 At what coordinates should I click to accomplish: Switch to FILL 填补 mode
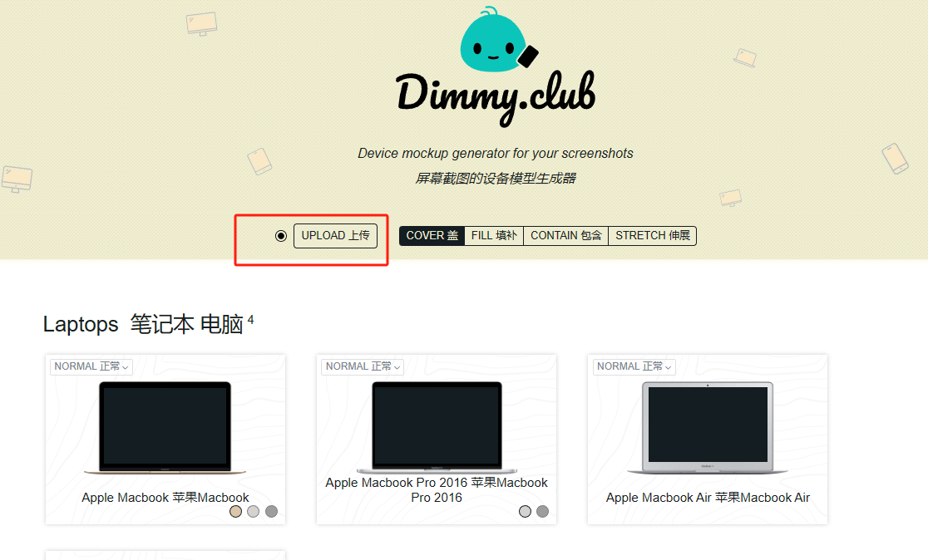(x=493, y=235)
